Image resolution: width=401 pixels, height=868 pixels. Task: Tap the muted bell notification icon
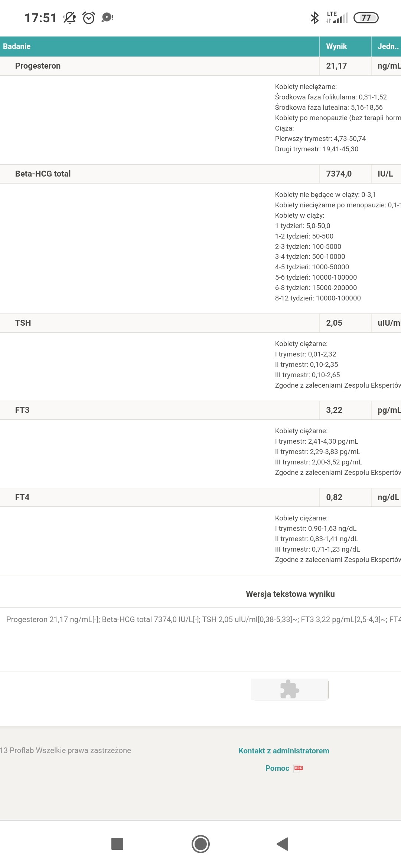click(x=69, y=17)
